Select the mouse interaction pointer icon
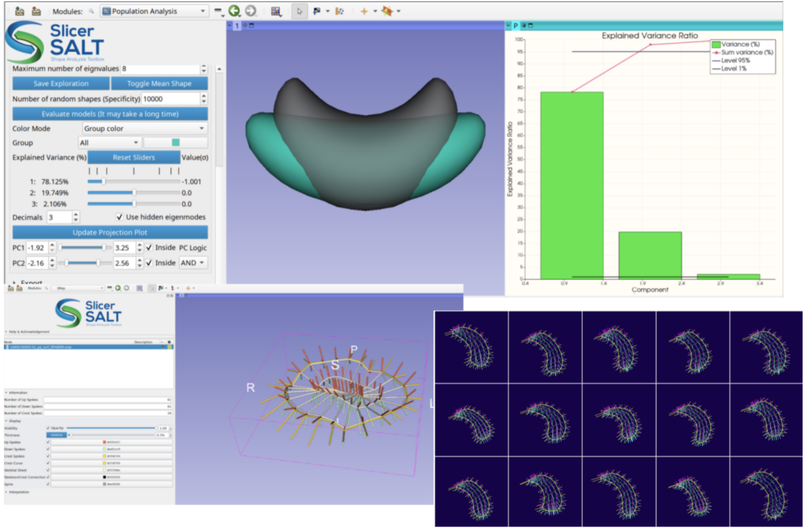The image size is (808, 532). click(x=299, y=11)
